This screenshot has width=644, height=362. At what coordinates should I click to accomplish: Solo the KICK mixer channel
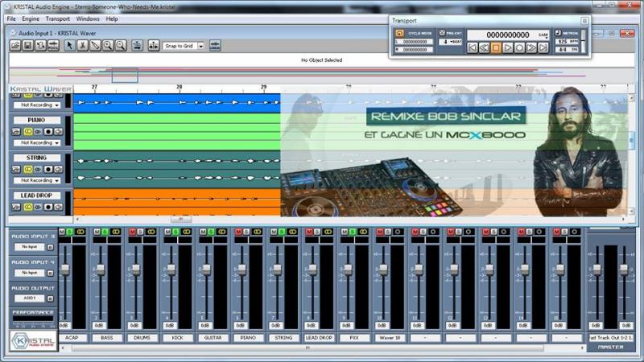click(x=175, y=232)
